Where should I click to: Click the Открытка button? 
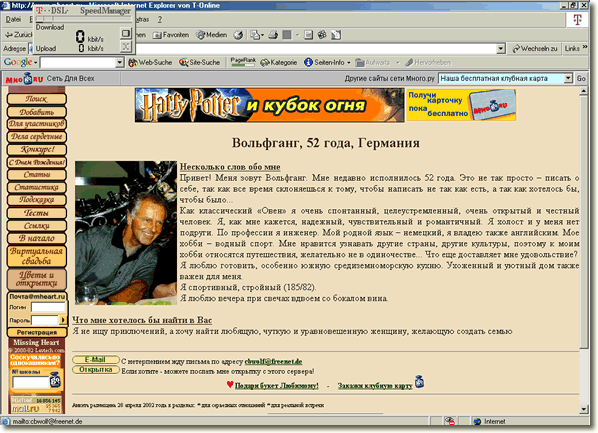(x=95, y=370)
